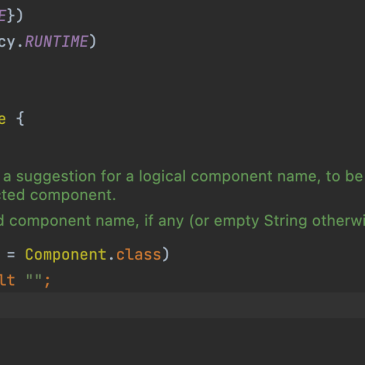Image resolution: width=365 pixels, height=365 pixels.
Task: Click the word name before 'to be'
Action: 299,176
